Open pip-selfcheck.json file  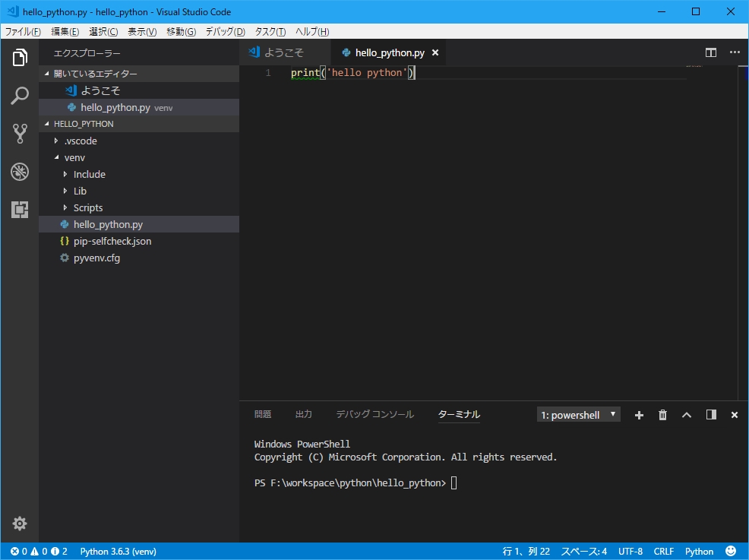pyautogui.click(x=139, y=242)
